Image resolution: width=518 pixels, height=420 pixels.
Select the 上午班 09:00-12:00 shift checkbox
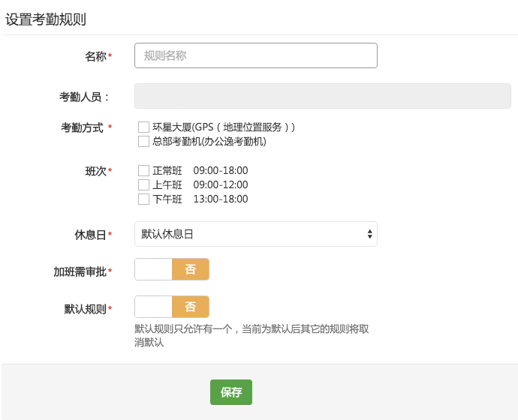[x=143, y=184]
